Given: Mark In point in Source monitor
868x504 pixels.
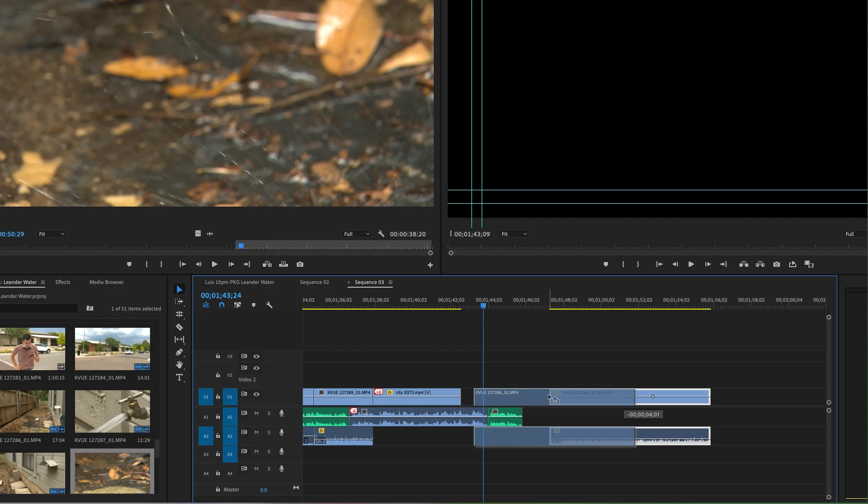Looking at the screenshot, I should [x=146, y=264].
